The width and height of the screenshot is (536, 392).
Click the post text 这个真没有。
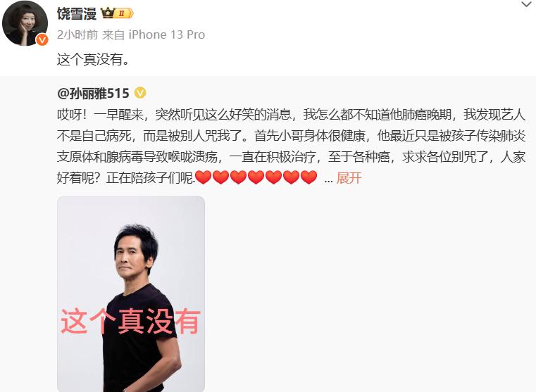[x=93, y=60]
